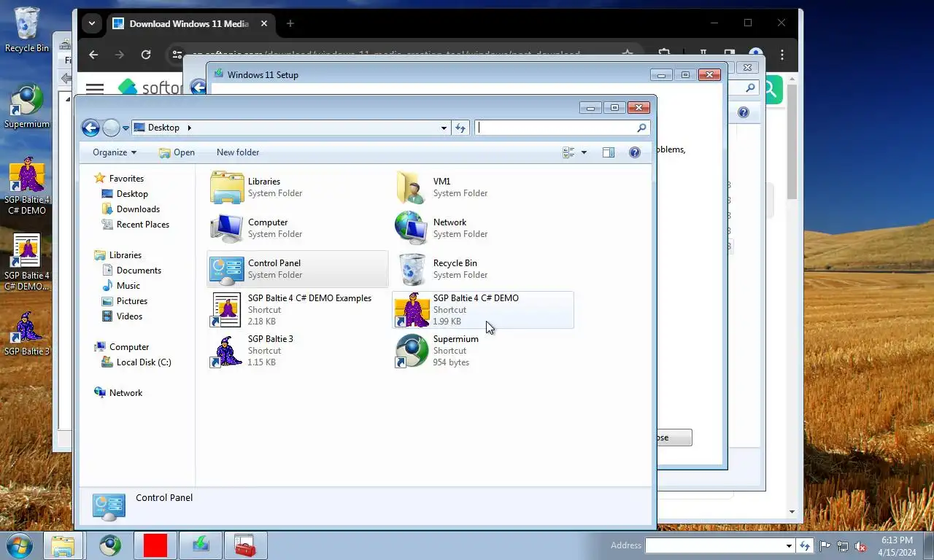Open Softonic hamburger menu
934x560 pixels.
click(95, 88)
